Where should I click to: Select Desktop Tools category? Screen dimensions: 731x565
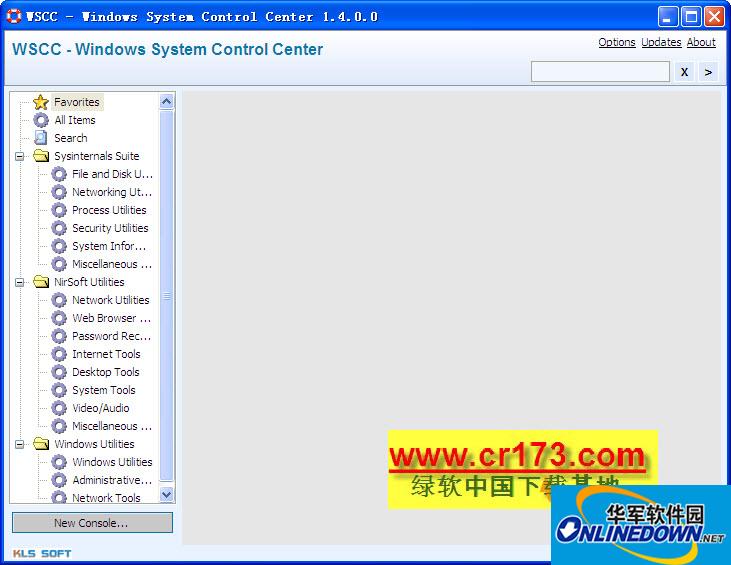tap(106, 372)
